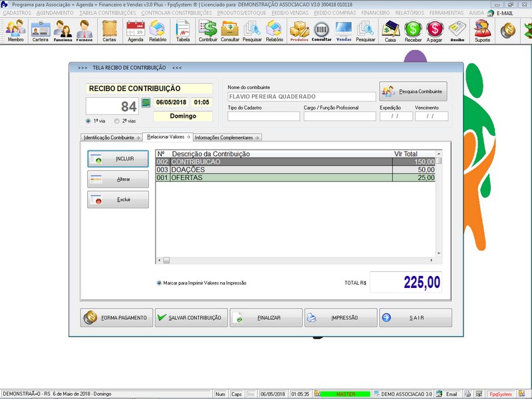Click the red A pagar icon

pyautogui.click(x=435, y=31)
